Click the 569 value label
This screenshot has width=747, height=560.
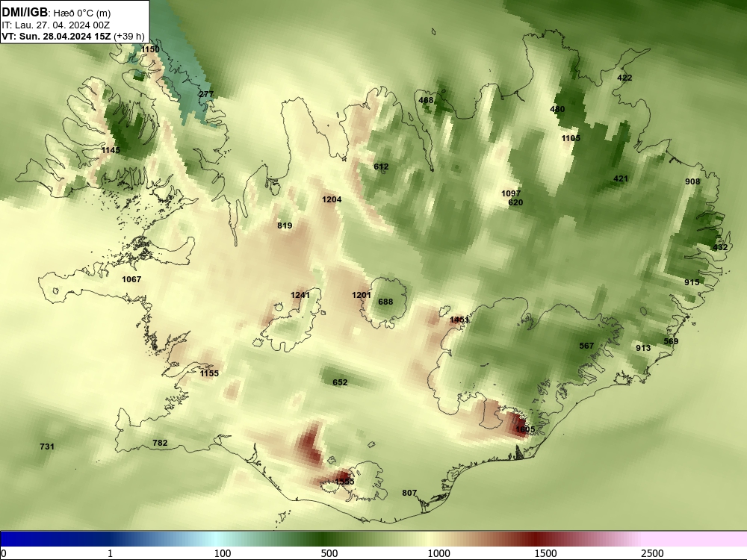(671, 341)
